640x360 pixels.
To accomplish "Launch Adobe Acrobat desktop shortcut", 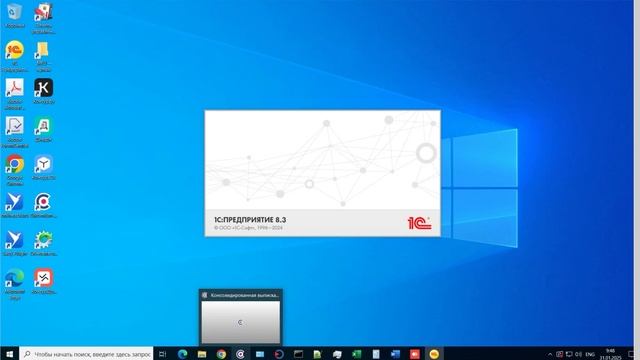I will (15, 88).
